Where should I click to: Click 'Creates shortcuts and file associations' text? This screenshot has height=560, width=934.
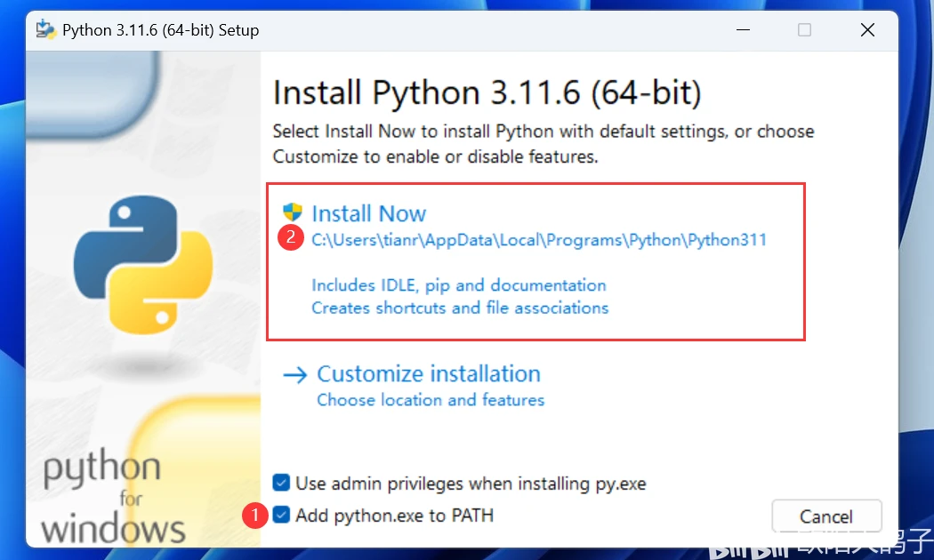[x=460, y=308]
